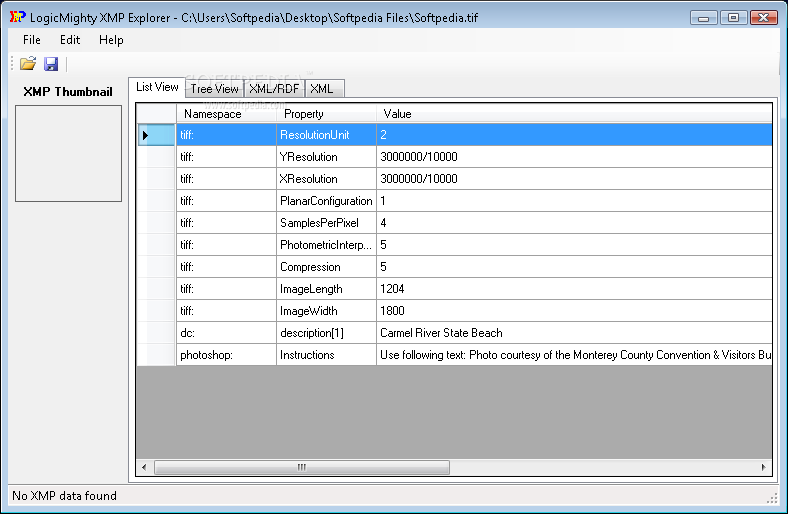The width and height of the screenshot is (788, 514).
Task: Select the SamplesPerPixel property cell
Action: 326,223
